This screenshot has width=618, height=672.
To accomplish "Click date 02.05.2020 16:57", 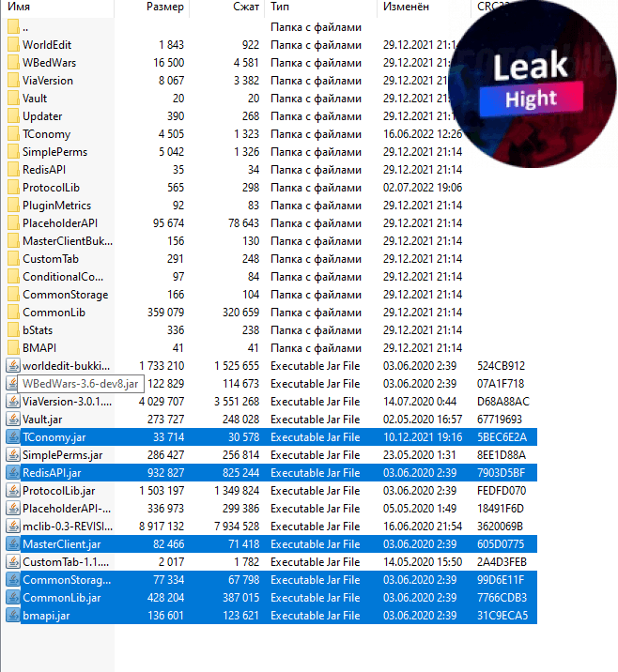I will tap(423, 420).
